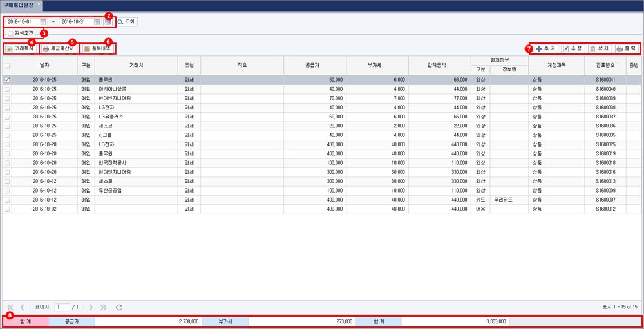Click voucher number S1600013
Viewport: 644px width, 329px height.
pos(605,182)
